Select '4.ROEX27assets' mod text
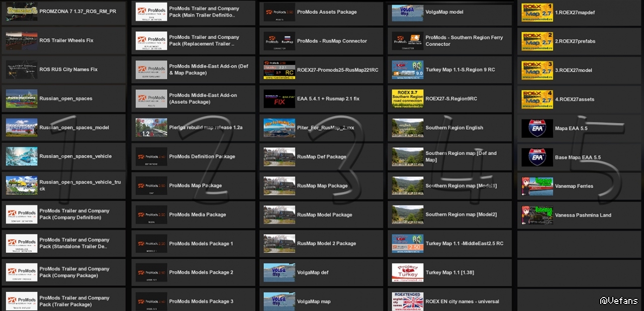This screenshot has width=644, height=311. (x=575, y=99)
